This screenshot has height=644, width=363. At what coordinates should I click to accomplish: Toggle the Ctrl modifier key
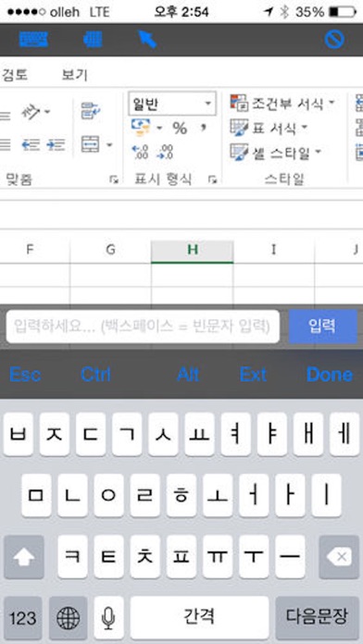[x=95, y=374]
